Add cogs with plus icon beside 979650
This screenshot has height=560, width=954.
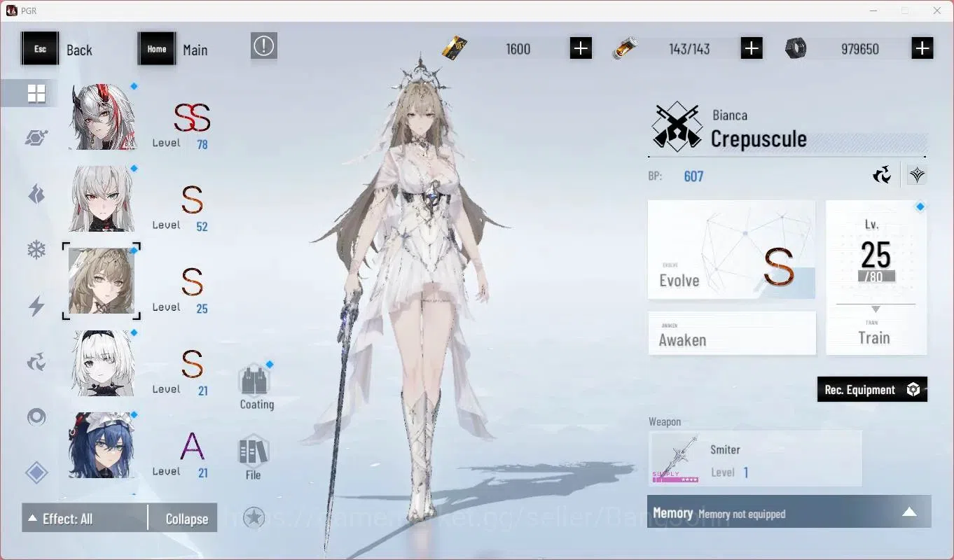click(922, 48)
